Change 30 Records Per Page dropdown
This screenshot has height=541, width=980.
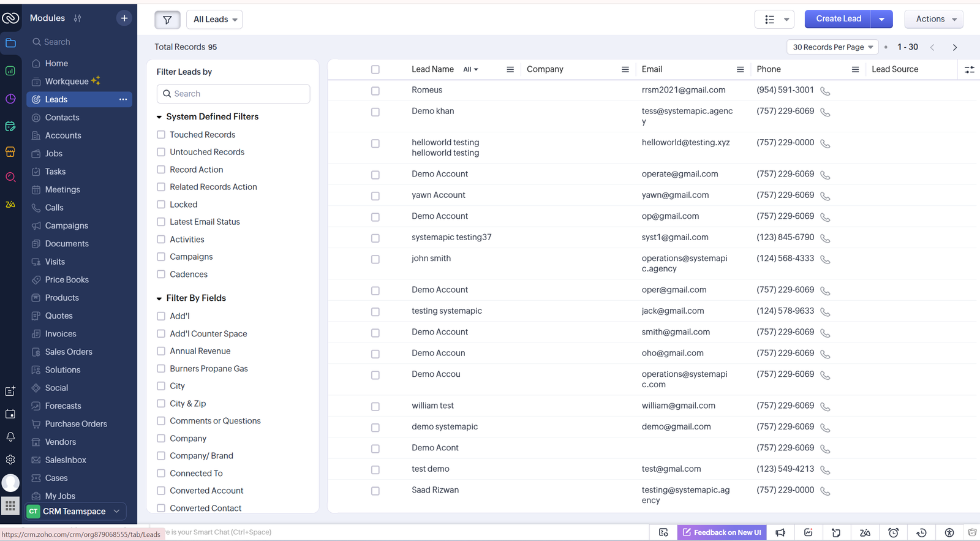[x=833, y=47]
